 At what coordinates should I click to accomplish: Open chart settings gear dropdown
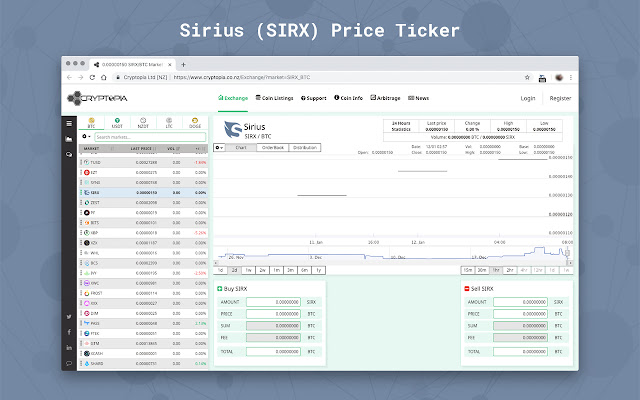pyautogui.click(x=219, y=147)
